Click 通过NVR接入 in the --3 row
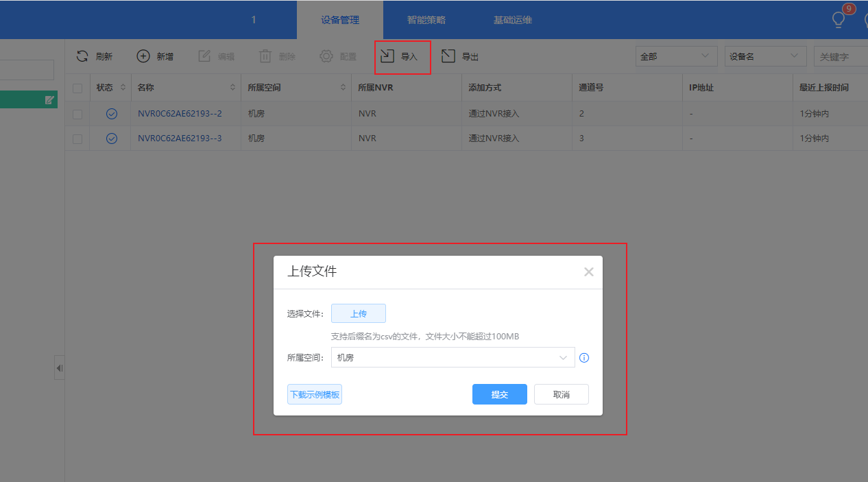Screen dimensions: 868x482 tap(494, 138)
